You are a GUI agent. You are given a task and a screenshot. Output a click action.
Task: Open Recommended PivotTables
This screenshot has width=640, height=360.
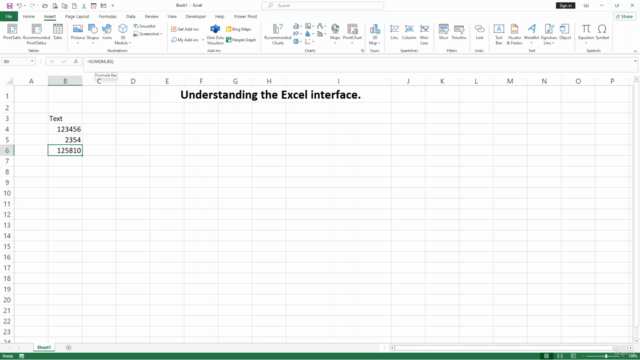coord(36,33)
